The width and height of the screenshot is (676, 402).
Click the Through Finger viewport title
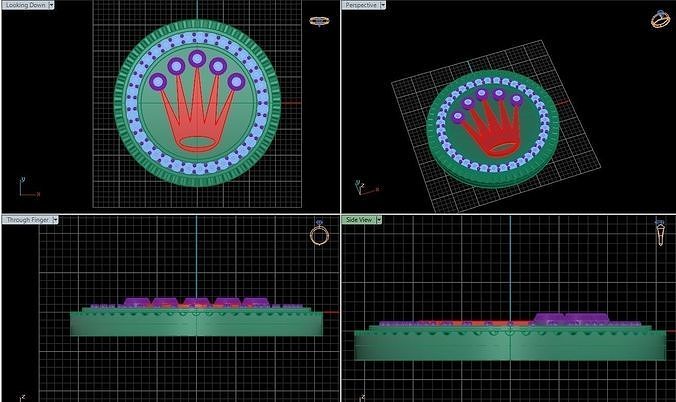coord(28,220)
